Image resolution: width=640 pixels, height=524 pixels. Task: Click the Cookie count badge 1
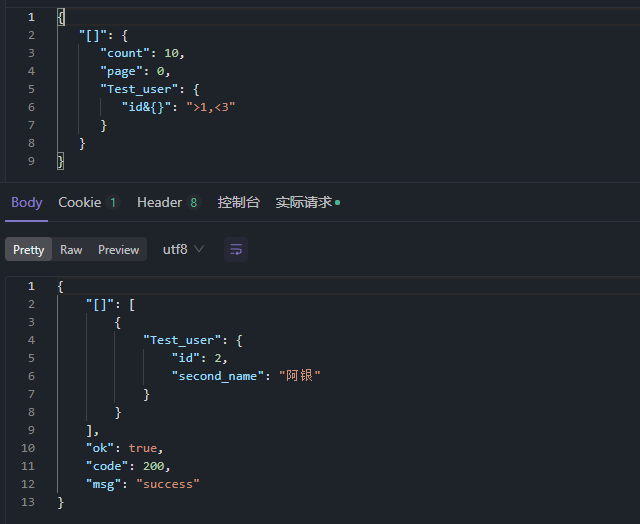113,202
